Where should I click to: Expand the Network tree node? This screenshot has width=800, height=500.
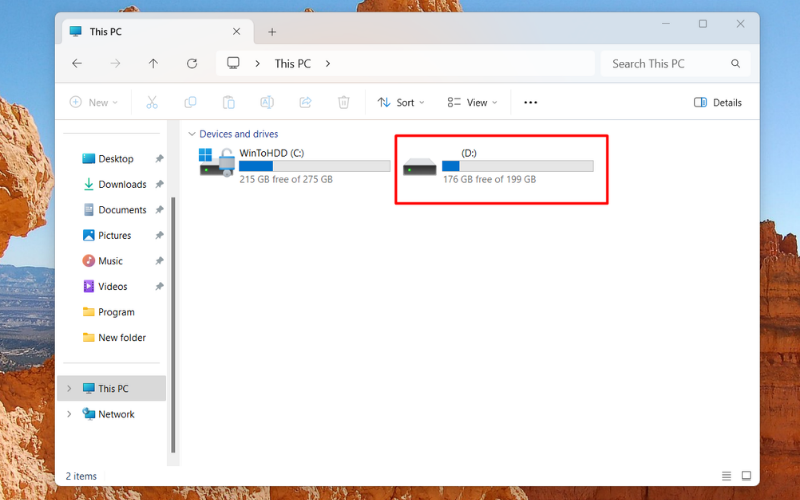(69, 414)
